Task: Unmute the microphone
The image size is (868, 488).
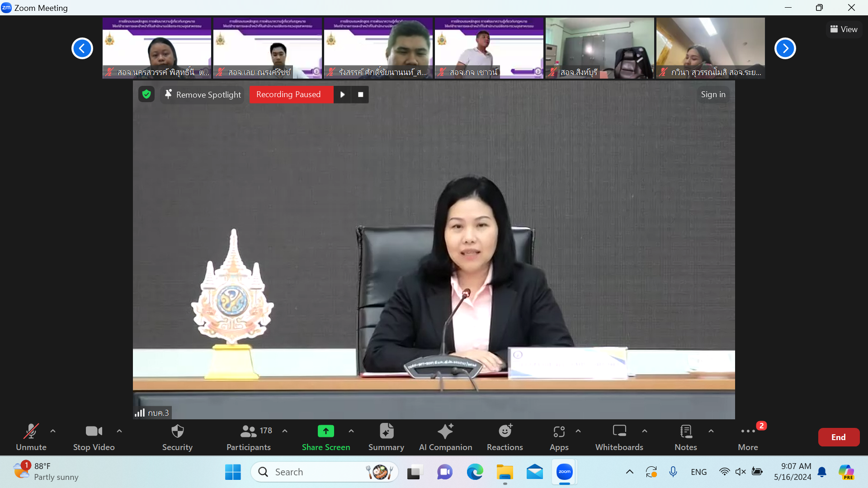Action: 31,436
